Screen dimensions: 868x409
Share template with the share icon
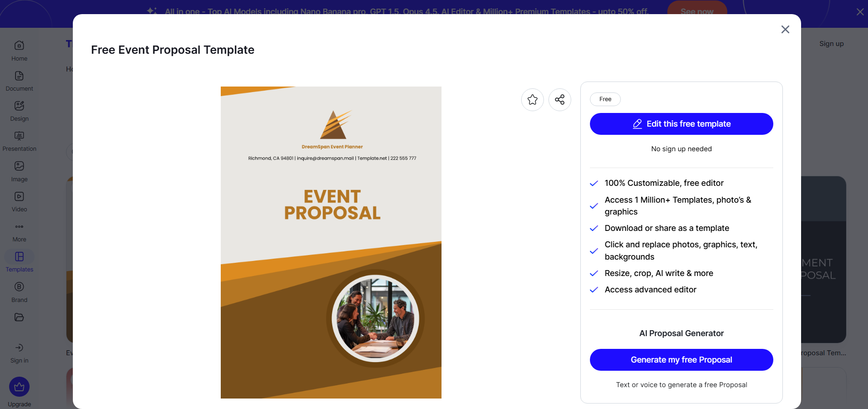[560, 100]
